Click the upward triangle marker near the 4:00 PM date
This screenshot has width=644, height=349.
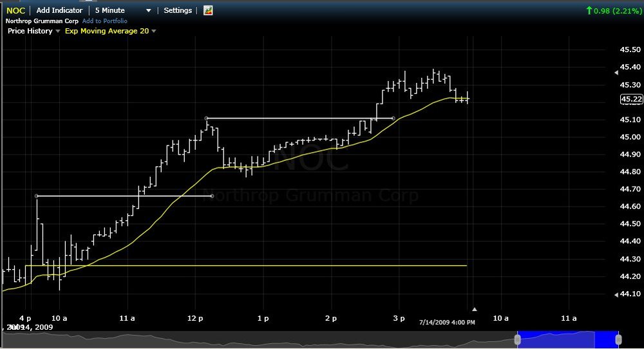(x=475, y=309)
